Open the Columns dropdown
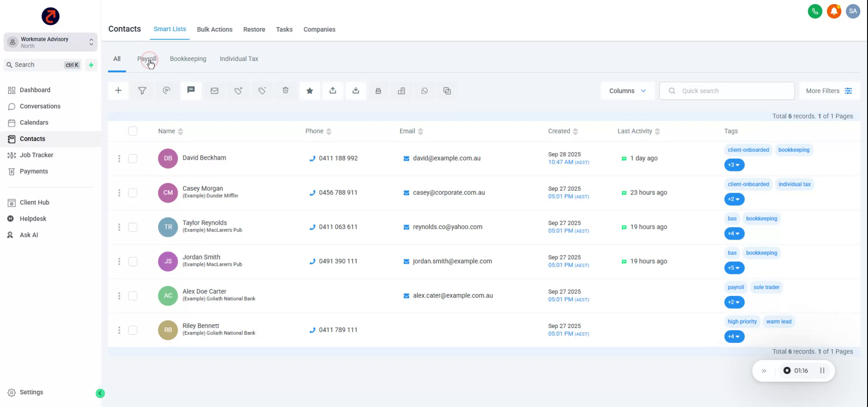The height and width of the screenshot is (407, 868). coord(627,90)
